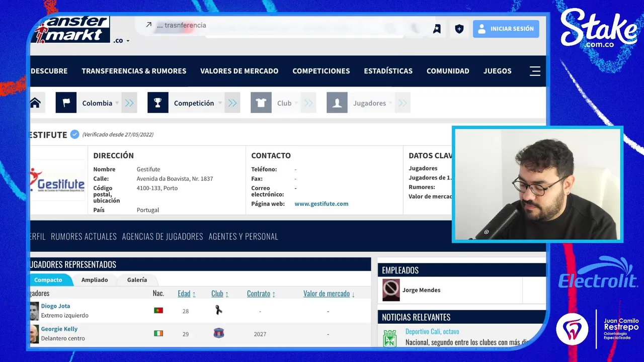Click the Transfermarkt logo
Image resolution: width=644 pixels, height=362 pixels.
70,29
